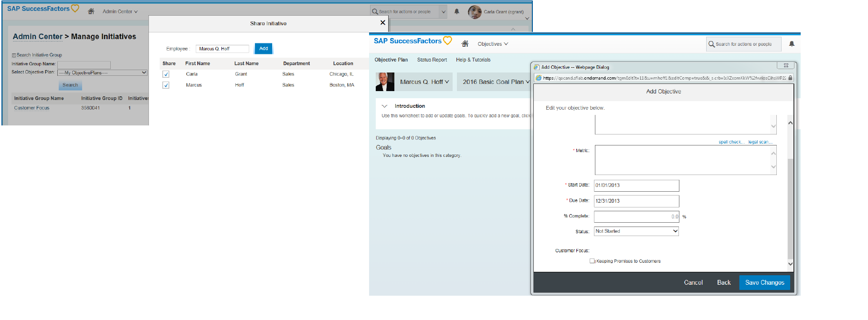Viewport: 868px width, 320px height.
Task: Click the Search button under Initiative Group
Action: click(x=70, y=85)
